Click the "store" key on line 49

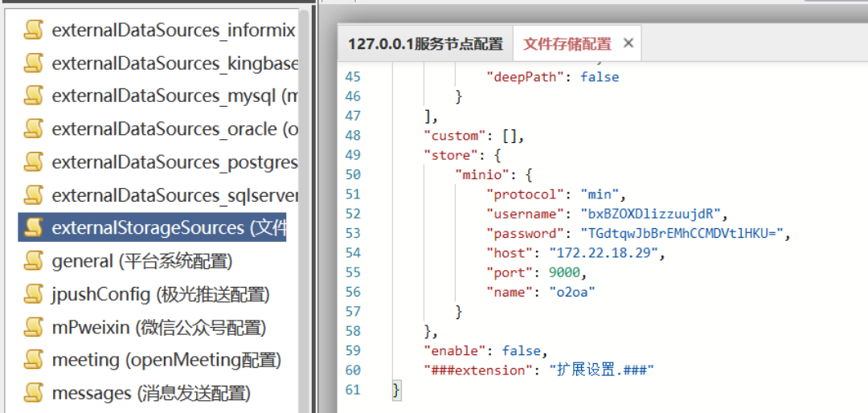click(x=451, y=155)
